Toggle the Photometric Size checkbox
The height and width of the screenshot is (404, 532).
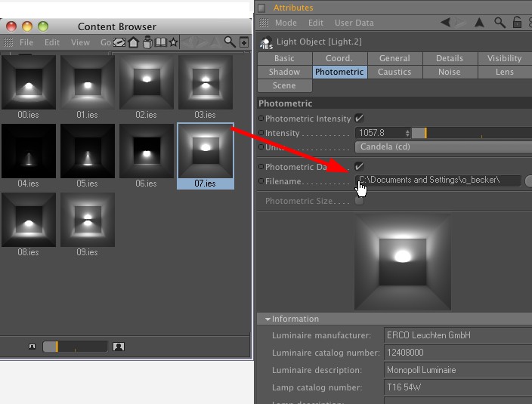click(x=359, y=201)
